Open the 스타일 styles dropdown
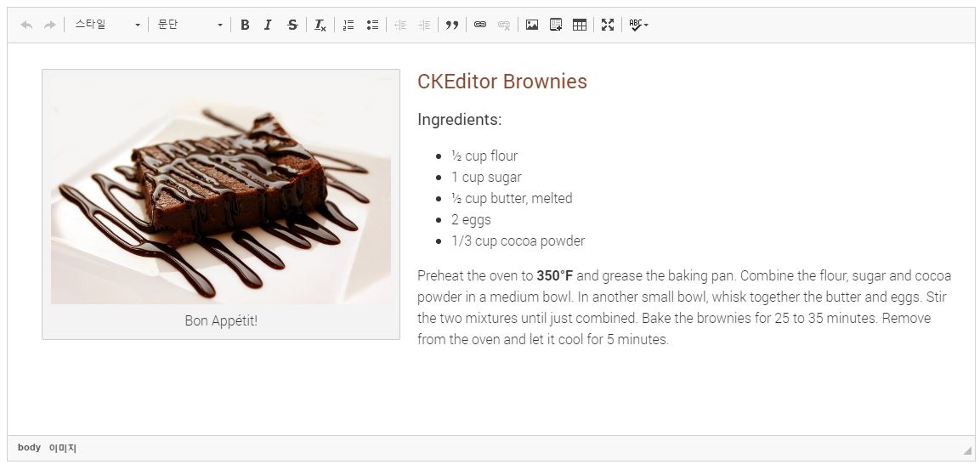 click(107, 25)
